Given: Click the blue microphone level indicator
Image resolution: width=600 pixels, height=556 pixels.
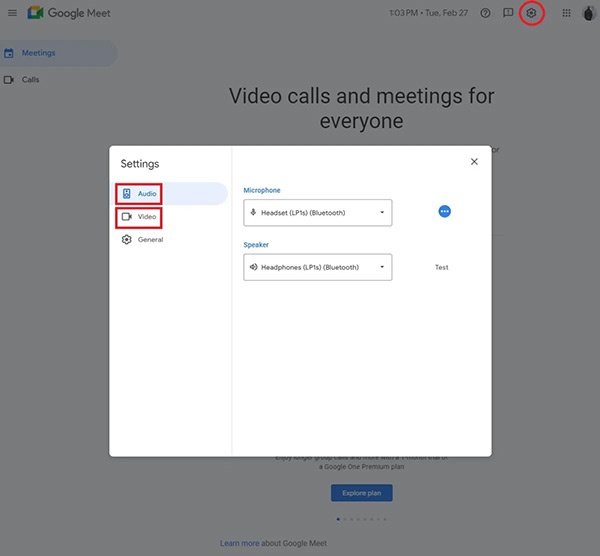Looking at the screenshot, I should (x=445, y=212).
